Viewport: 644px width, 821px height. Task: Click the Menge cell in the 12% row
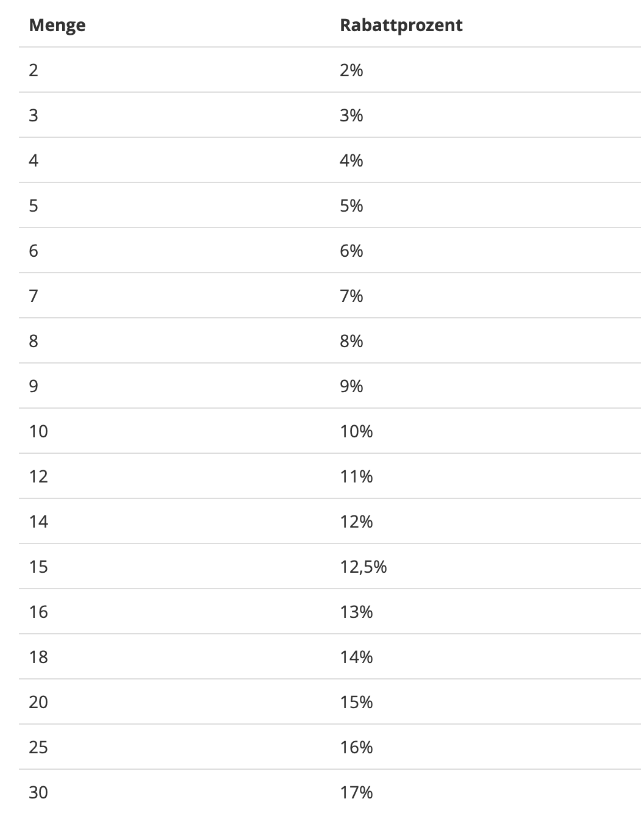coord(38,522)
